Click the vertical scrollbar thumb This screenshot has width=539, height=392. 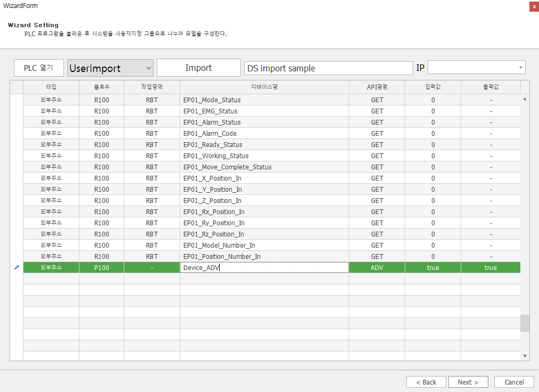click(525, 323)
